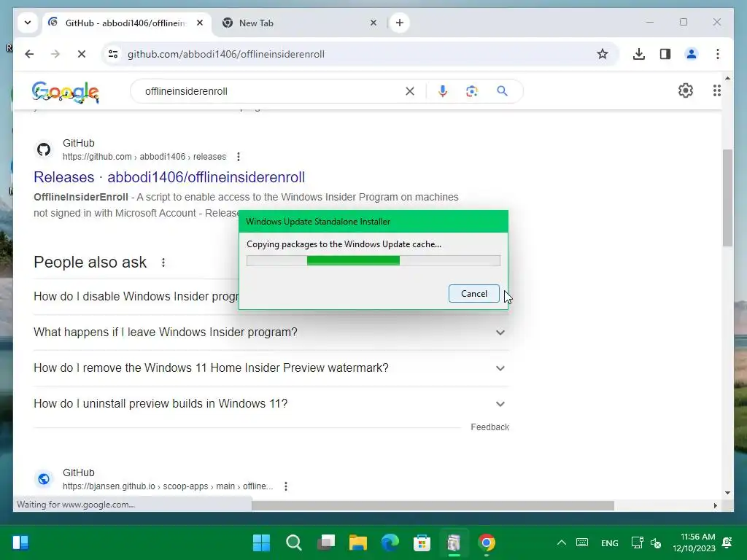Viewport: 747px width, 560px height.
Task: Change the ENG input language
Action: pyautogui.click(x=610, y=542)
